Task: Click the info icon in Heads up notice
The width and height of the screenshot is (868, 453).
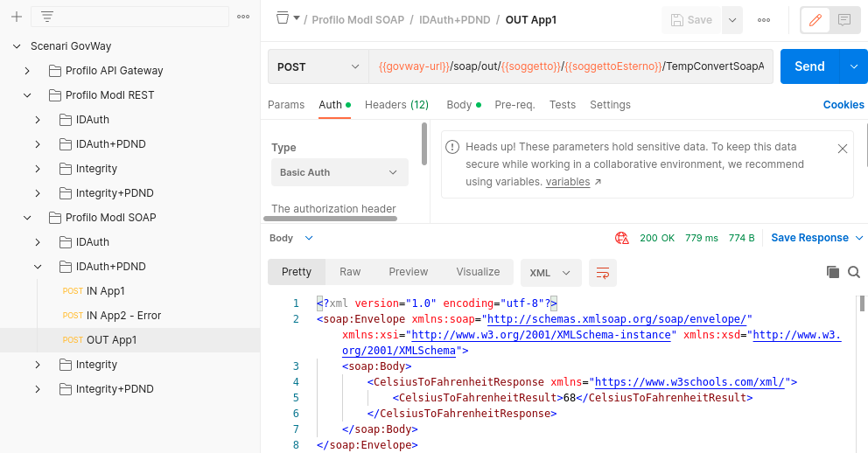Action: pos(452,147)
